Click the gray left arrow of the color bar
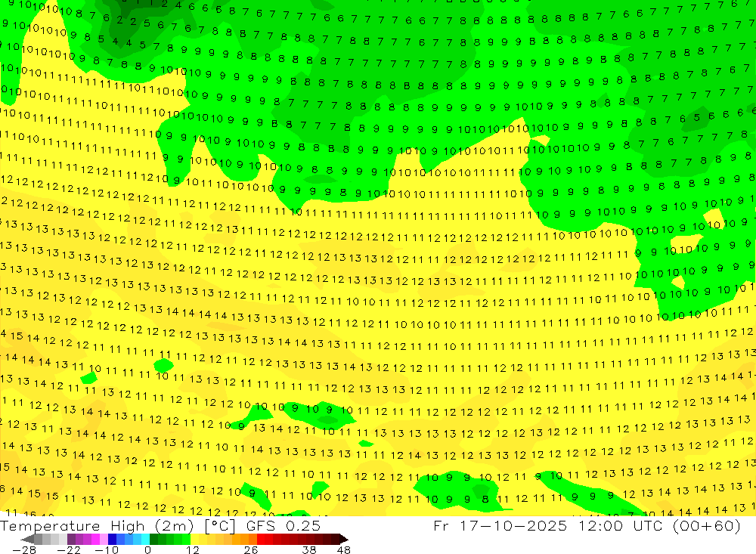The width and height of the screenshot is (756, 554). coord(27,539)
